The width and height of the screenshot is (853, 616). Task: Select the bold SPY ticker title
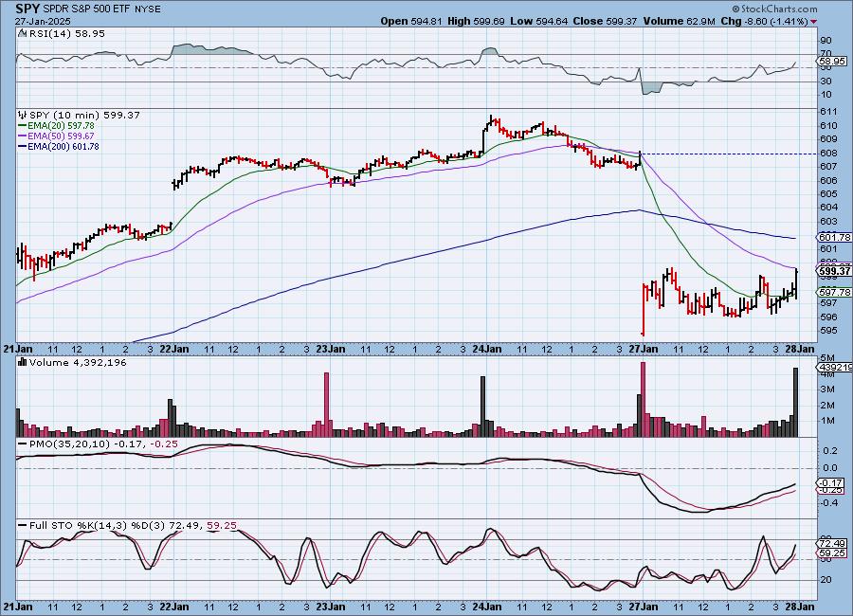[x=27, y=9]
